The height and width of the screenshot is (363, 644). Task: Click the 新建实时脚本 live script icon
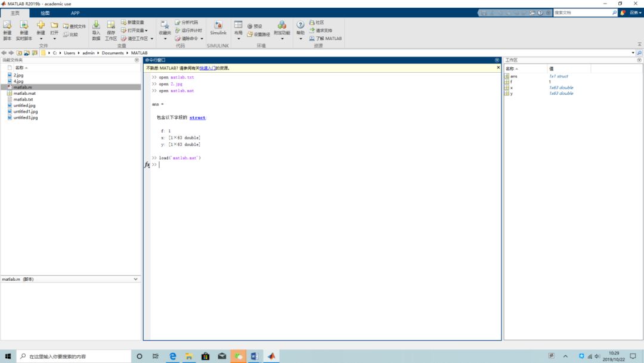[x=24, y=26]
